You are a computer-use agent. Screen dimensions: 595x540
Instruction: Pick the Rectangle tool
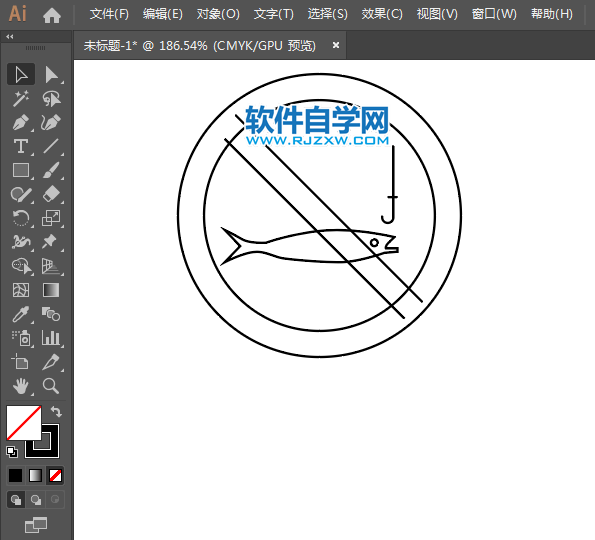[x=21, y=170]
